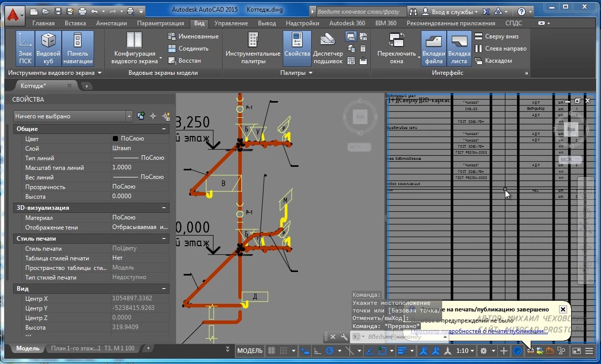This screenshot has width=601, height=364.
Task: Close the plot notification balloon
Action: tap(563, 309)
